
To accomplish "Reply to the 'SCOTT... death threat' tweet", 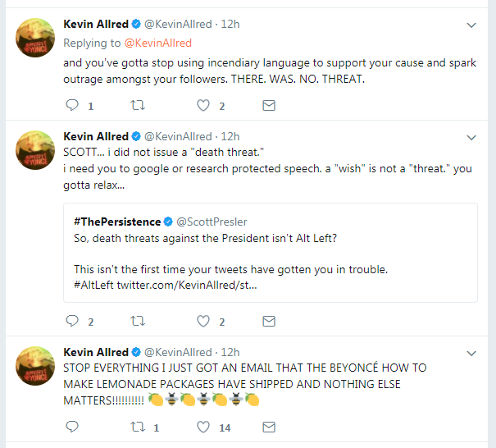I will [72, 321].
